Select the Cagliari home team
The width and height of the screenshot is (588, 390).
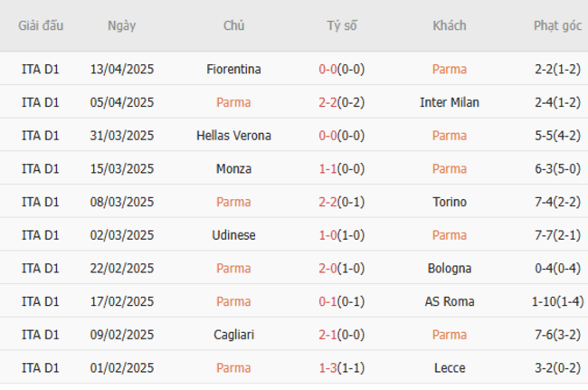tap(233, 335)
